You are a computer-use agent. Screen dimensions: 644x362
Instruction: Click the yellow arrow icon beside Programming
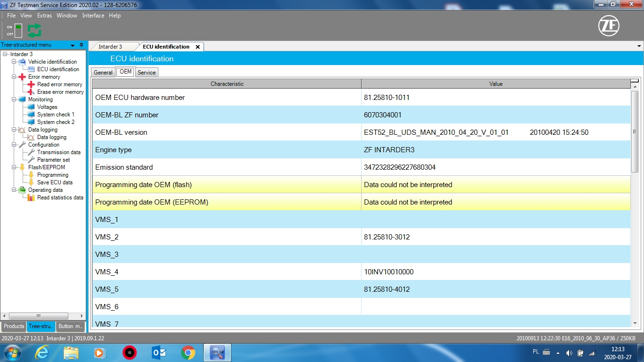tap(31, 175)
